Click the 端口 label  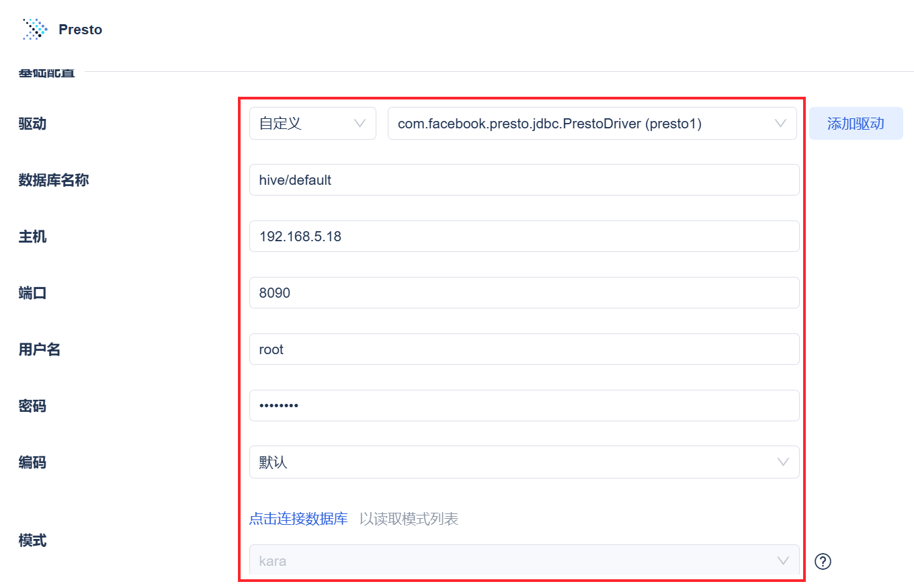click(x=32, y=293)
